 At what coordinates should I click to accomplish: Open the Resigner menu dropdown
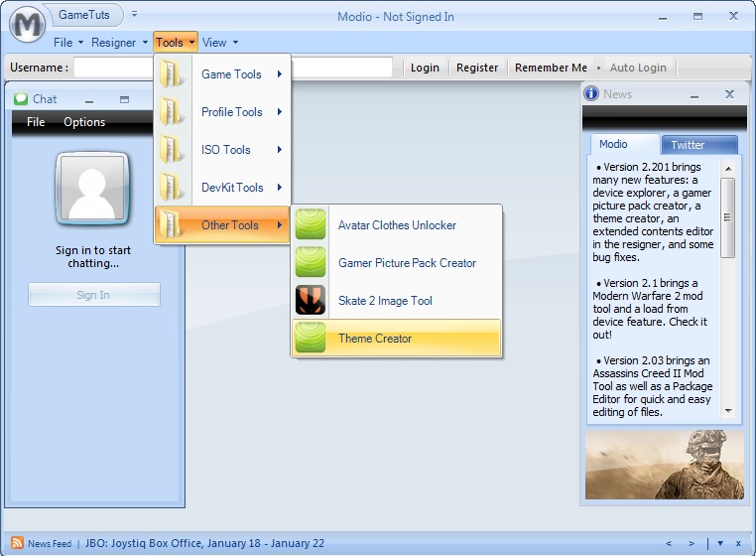tap(119, 43)
